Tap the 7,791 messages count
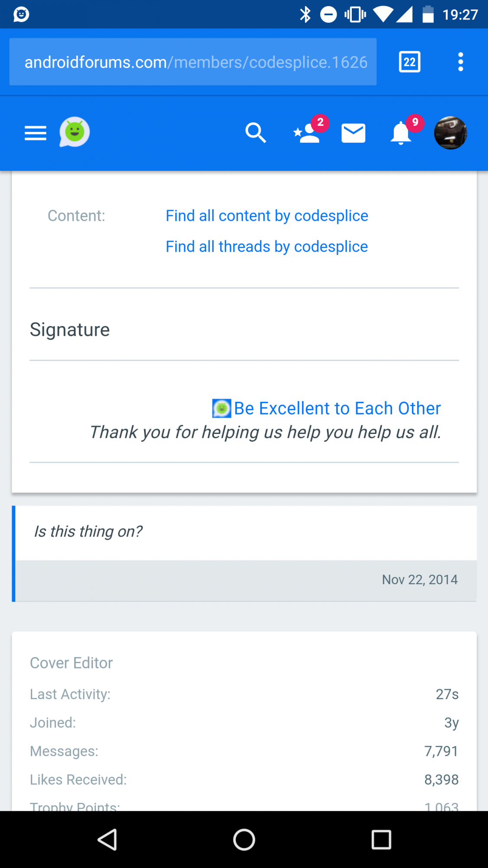The height and width of the screenshot is (868, 488). 441,751
